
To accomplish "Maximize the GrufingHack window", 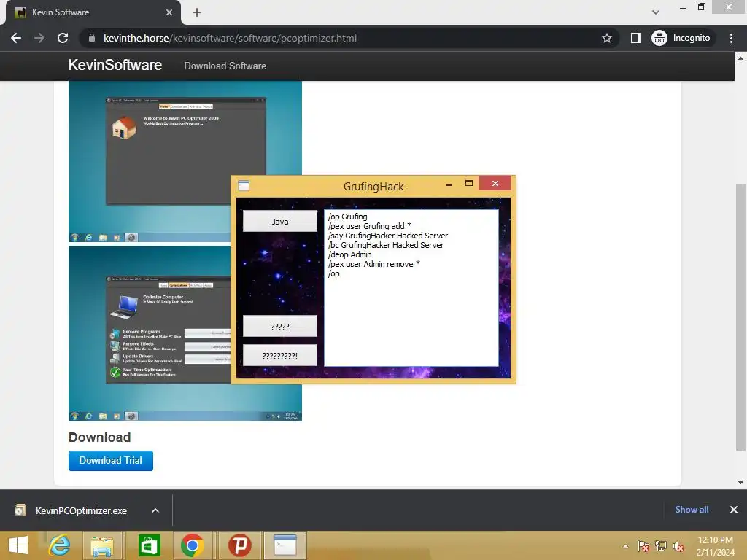I will 469,183.
